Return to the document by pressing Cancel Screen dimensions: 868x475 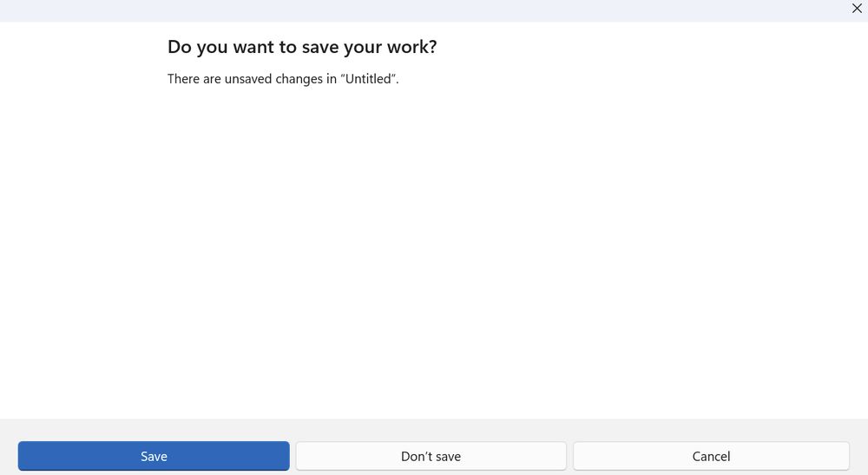point(711,456)
